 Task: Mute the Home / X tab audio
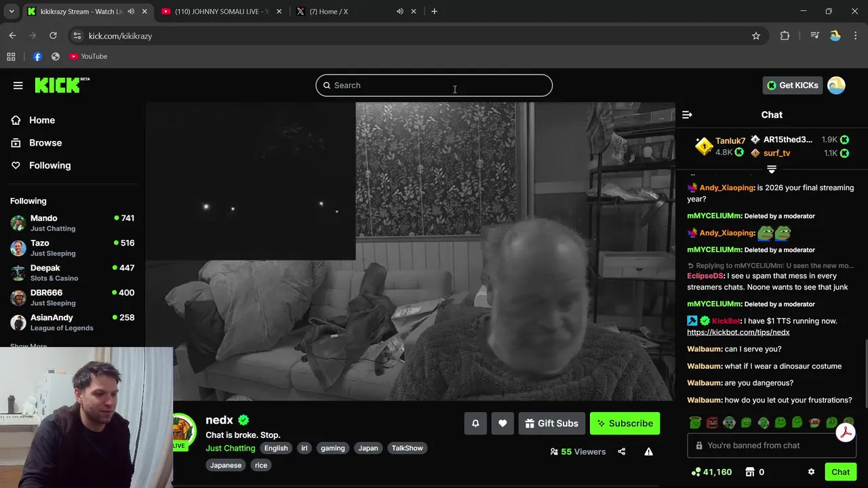coord(399,12)
